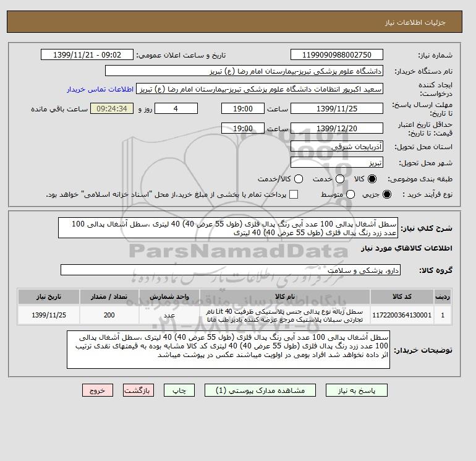Select the خدمت radio button
The height and width of the screenshot is (461, 476).
[340, 179]
